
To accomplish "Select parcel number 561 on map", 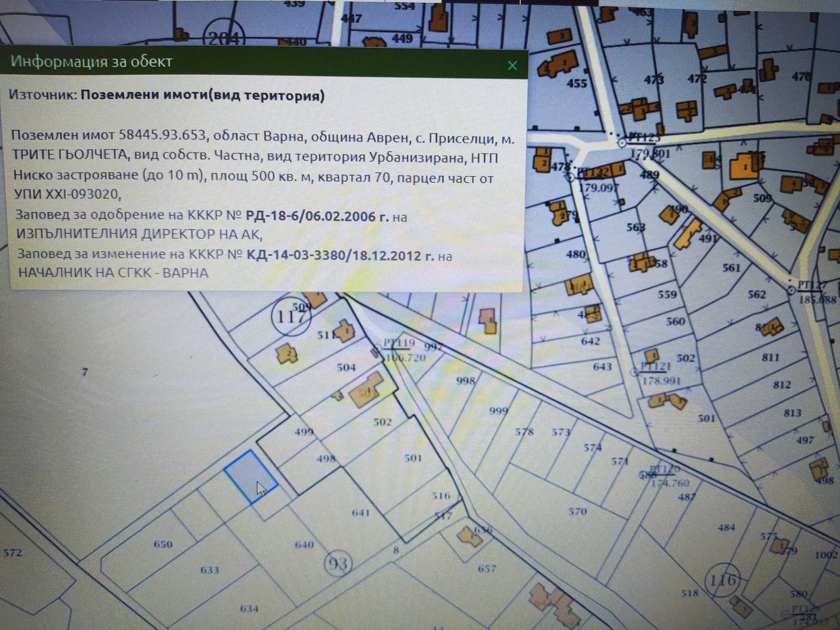I will [x=731, y=268].
